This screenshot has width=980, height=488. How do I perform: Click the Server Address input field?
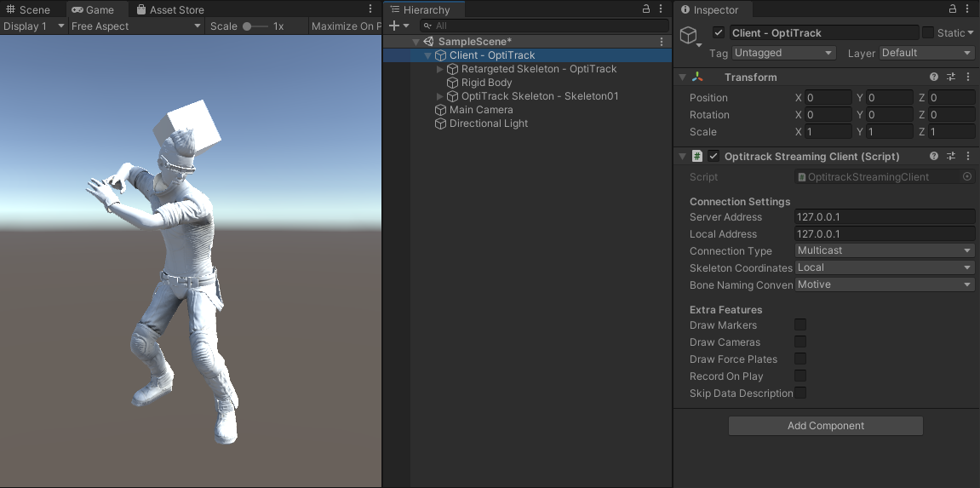pyautogui.click(x=884, y=217)
